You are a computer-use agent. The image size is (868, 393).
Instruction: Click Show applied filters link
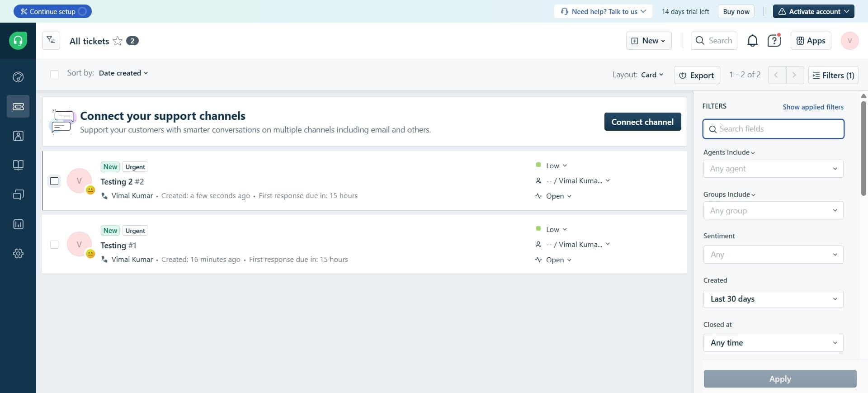[x=813, y=107]
